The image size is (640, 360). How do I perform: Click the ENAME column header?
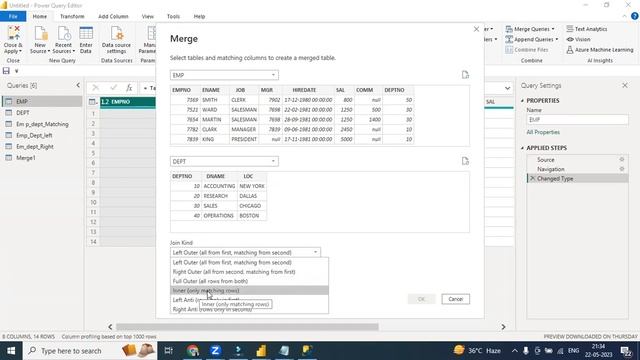(x=214, y=90)
